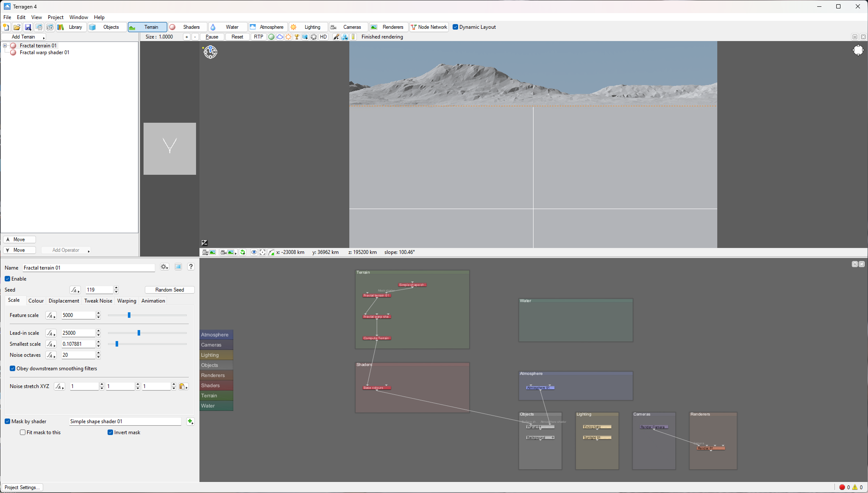The height and width of the screenshot is (493, 868).
Task: Open the Displacement tab
Action: [64, 301]
